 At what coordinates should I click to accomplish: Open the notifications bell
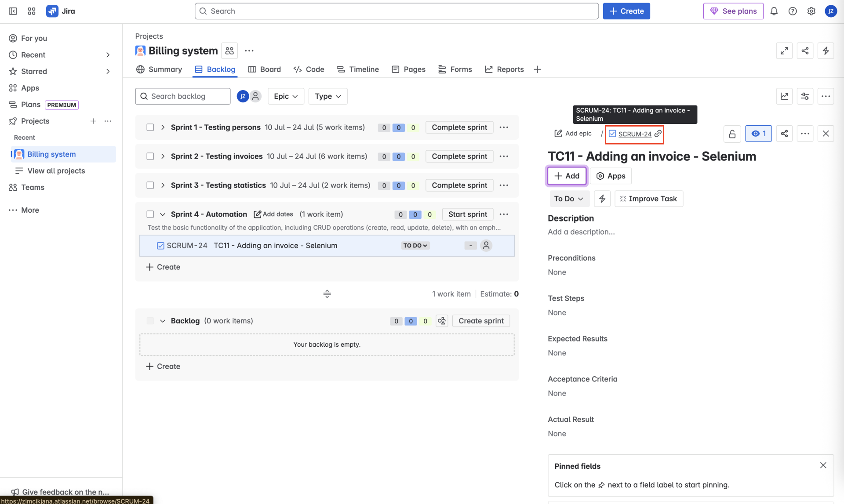774,11
